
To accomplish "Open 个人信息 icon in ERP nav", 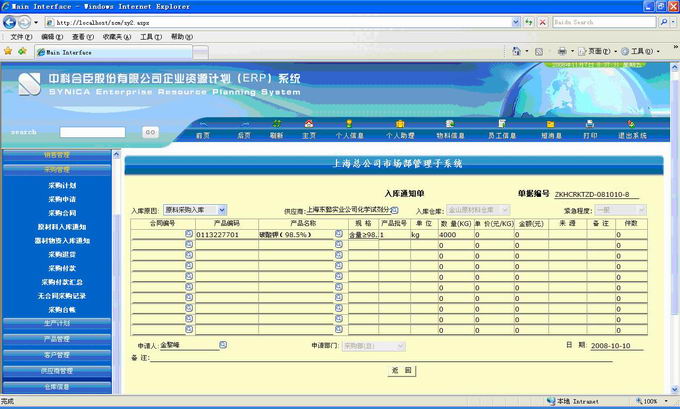I will (349, 124).
